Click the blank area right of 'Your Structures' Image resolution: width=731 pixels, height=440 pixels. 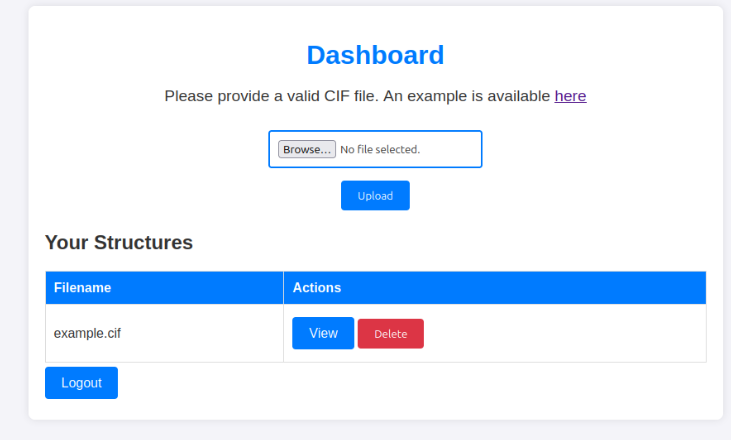[x=450, y=242]
